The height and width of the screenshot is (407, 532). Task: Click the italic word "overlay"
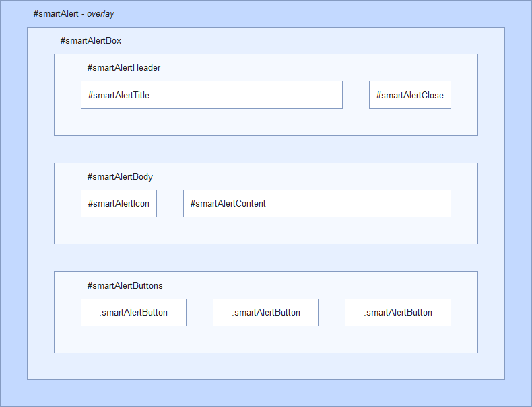[100, 14]
